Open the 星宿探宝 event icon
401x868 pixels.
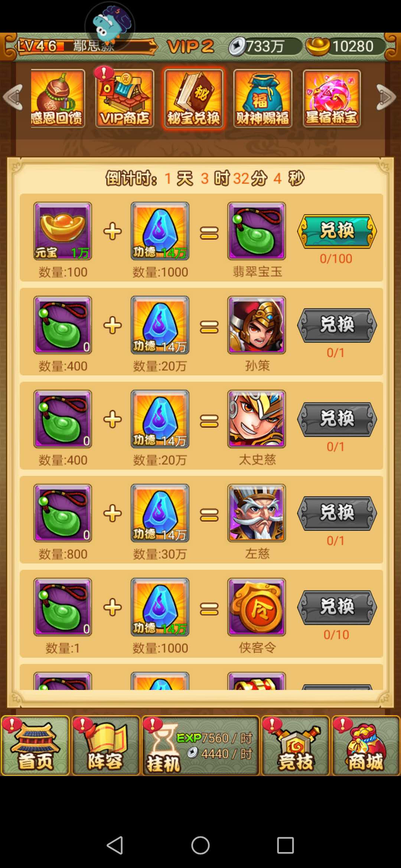(332, 99)
